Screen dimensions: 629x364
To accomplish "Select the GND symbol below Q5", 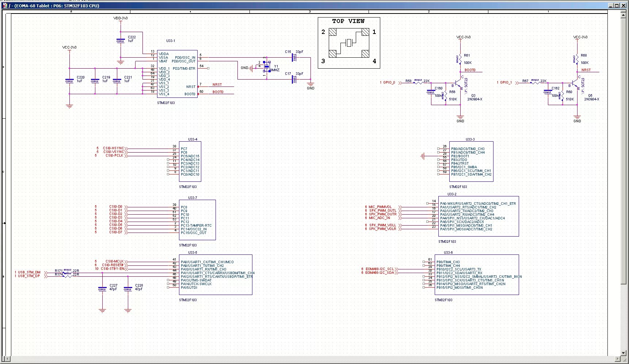I will pos(577,118).
